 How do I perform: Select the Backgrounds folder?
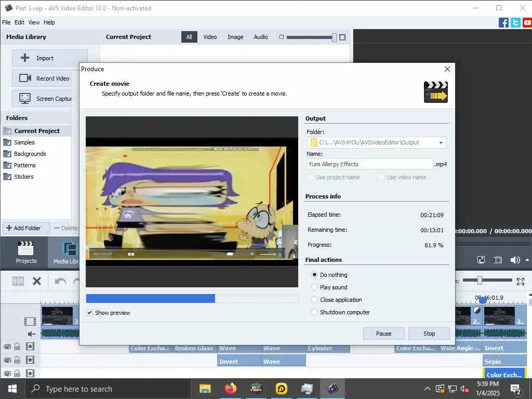pyautogui.click(x=30, y=154)
